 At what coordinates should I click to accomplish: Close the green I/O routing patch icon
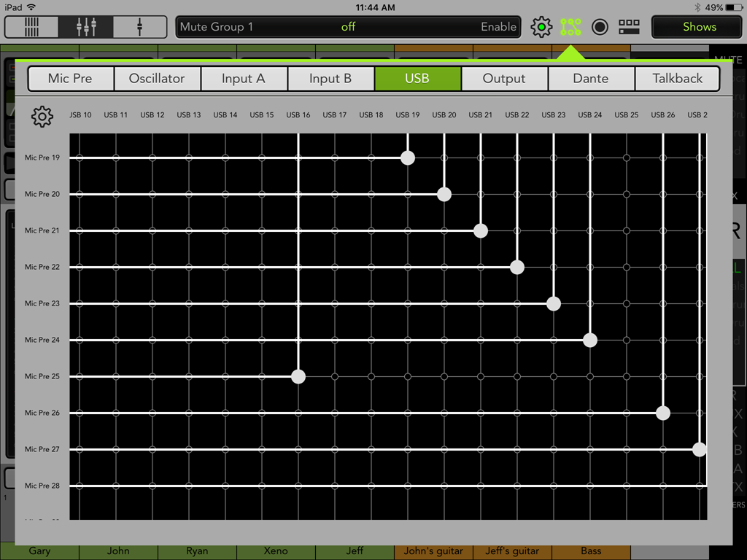(x=570, y=27)
